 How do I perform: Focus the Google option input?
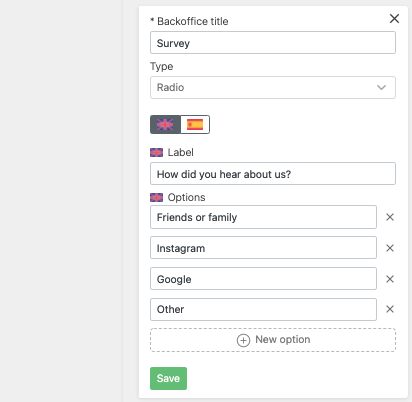[263, 279]
